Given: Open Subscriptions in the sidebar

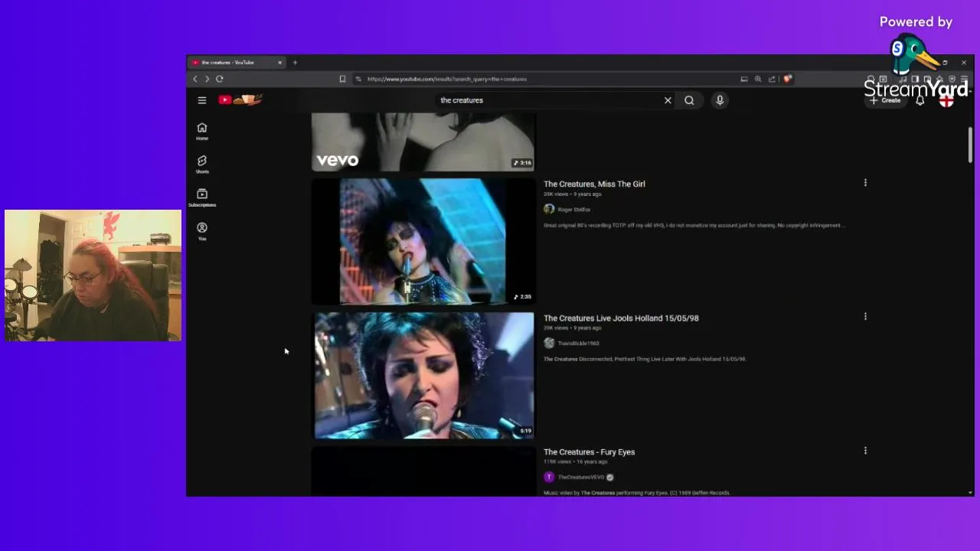Looking at the screenshot, I should click(202, 198).
